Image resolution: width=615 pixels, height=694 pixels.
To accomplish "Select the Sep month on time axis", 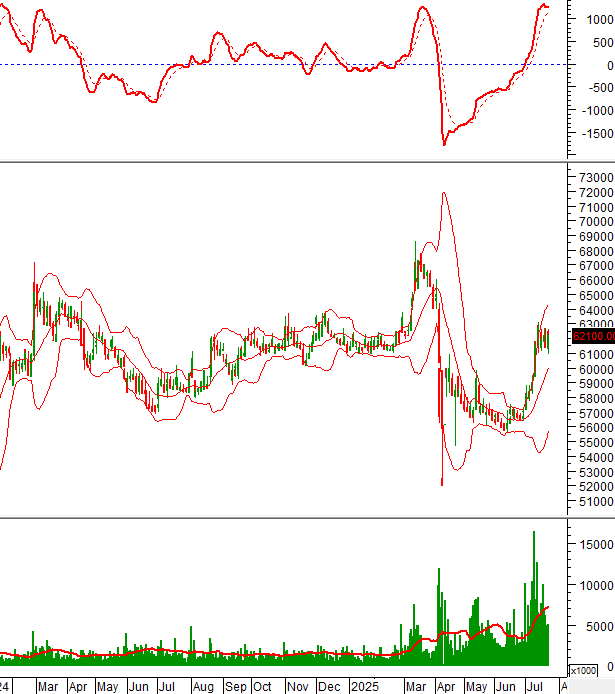I will tap(235, 687).
